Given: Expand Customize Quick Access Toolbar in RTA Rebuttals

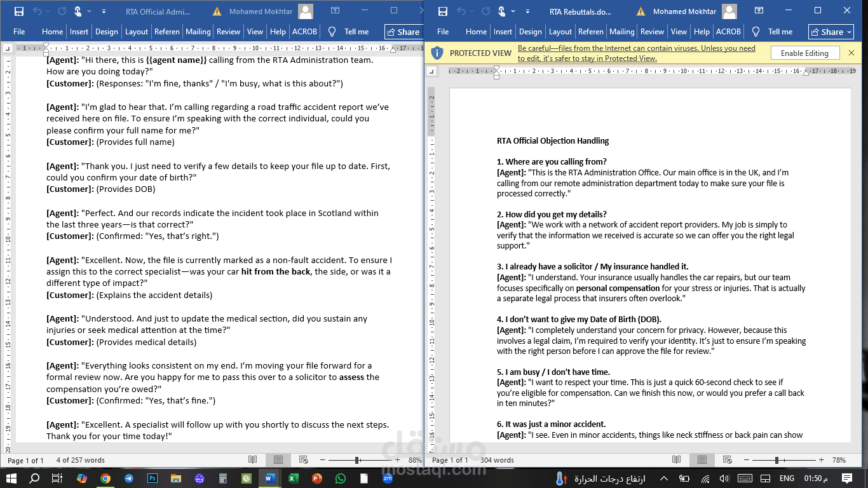Looking at the screenshot, I should (527, 11).
